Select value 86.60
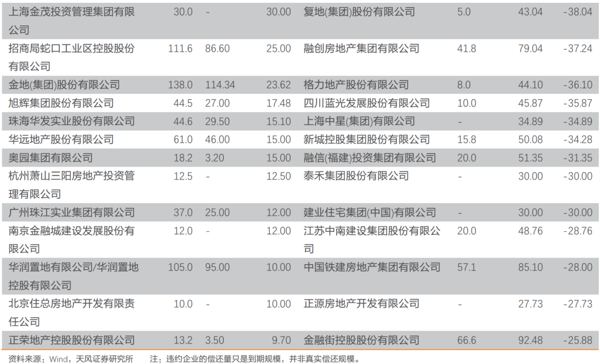 pos(217,49)
